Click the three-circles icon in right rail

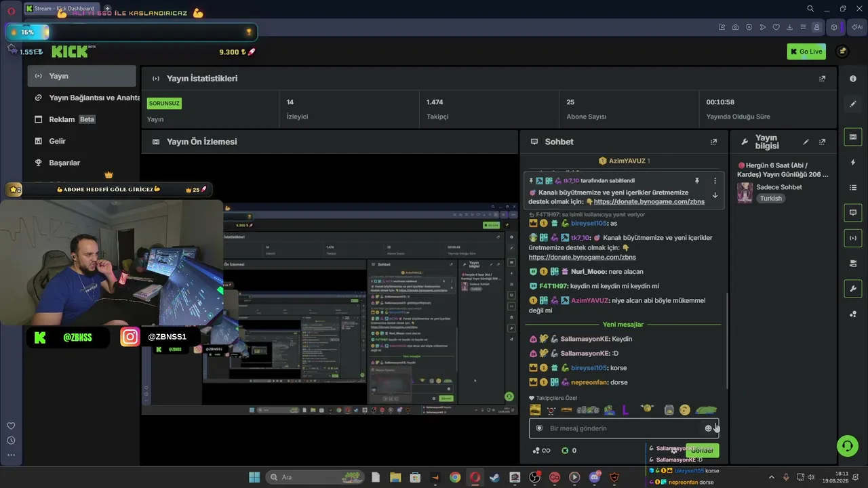(x=853, y=314)
